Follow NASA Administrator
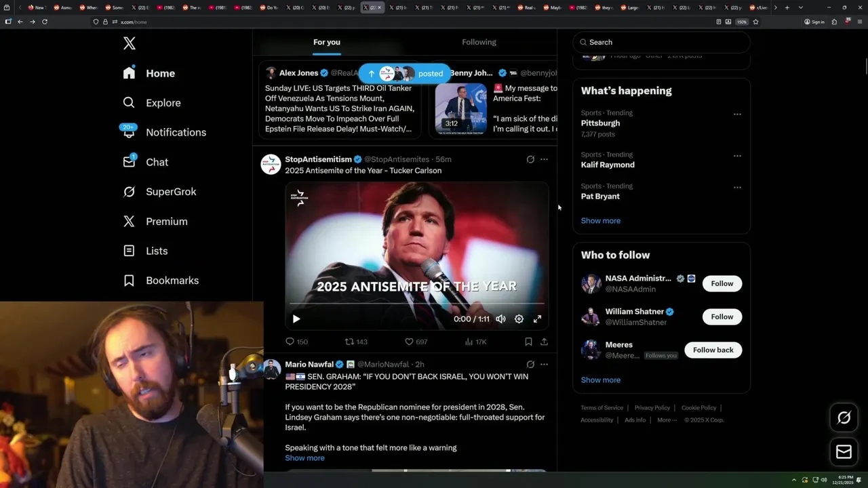 [x=722, y=283]
